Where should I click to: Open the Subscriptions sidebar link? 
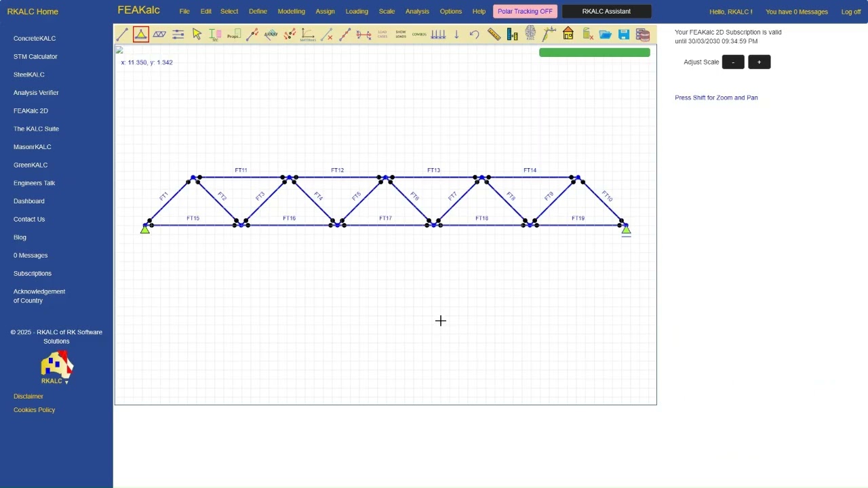(33, 274)
